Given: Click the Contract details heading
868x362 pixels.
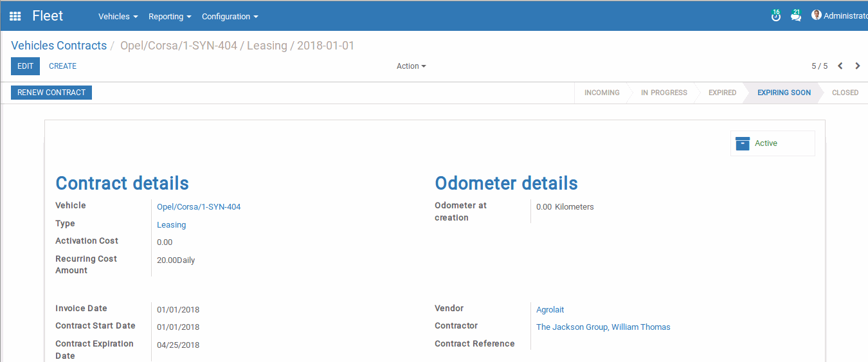Looking at the screenshot, I should point(122,183).
